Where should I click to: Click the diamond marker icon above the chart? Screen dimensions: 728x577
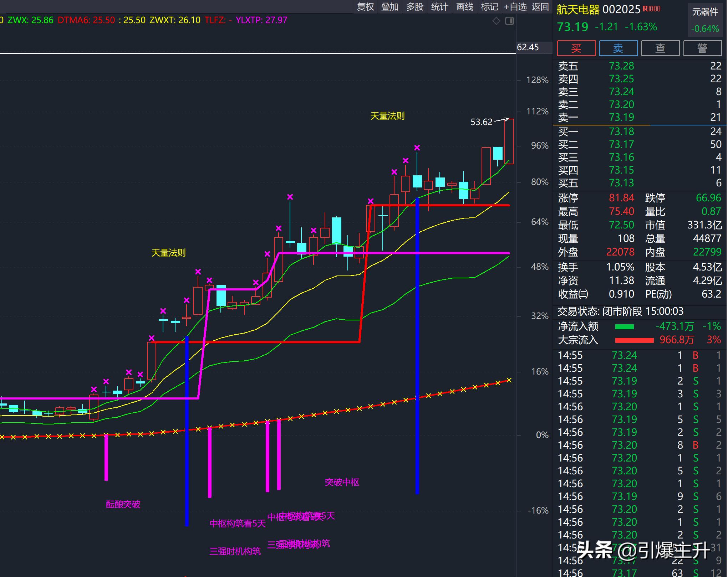(496, 21)
